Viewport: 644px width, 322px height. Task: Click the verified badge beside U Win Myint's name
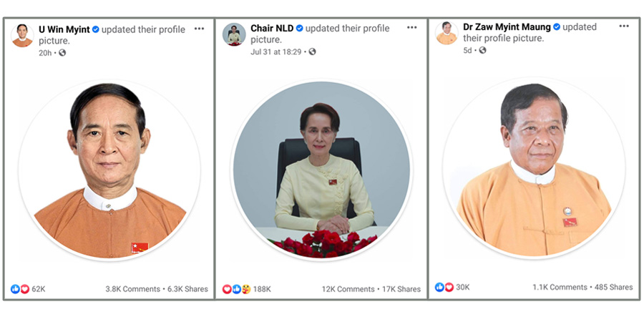coord(95,29)
